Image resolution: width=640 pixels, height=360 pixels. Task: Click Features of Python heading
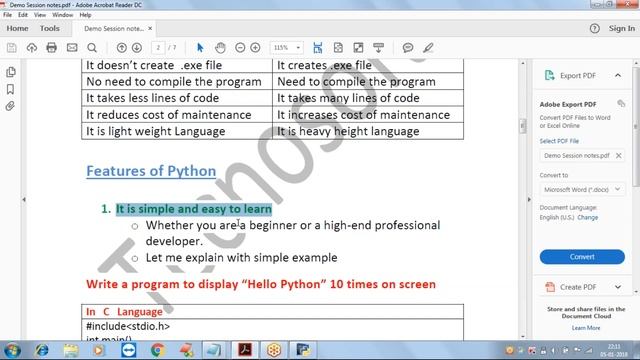(151, 171)
